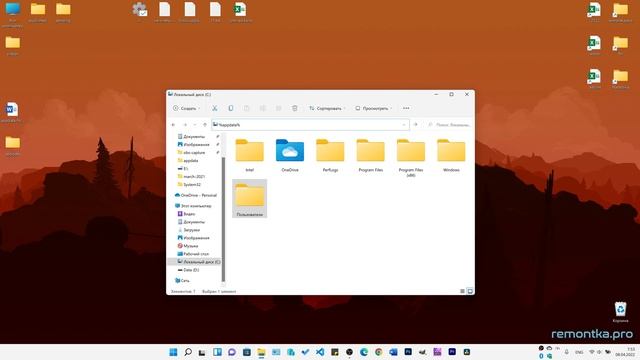Screen dimensions: 640x360
Task: Open Видео under Этот компьютер
Action: tap(189, 214)
